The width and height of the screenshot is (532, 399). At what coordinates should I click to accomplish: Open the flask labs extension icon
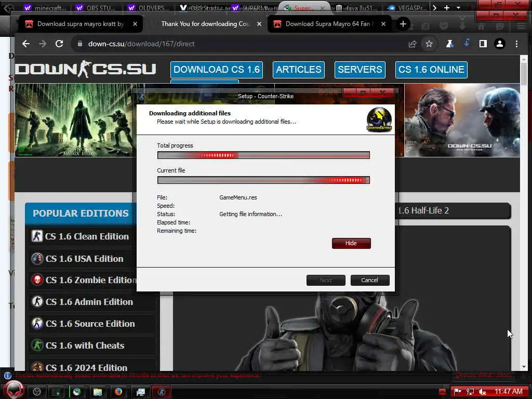[x=449, y=44]
